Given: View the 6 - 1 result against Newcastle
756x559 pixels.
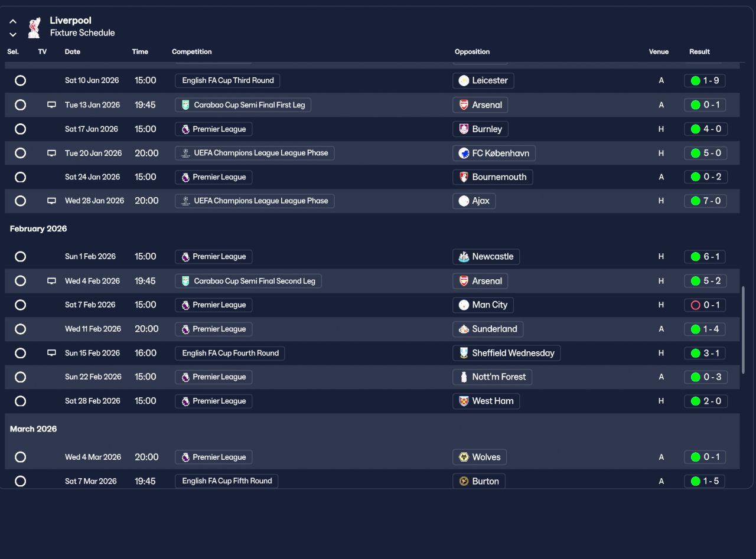Looking at the screenshot, I should point(705,257).
